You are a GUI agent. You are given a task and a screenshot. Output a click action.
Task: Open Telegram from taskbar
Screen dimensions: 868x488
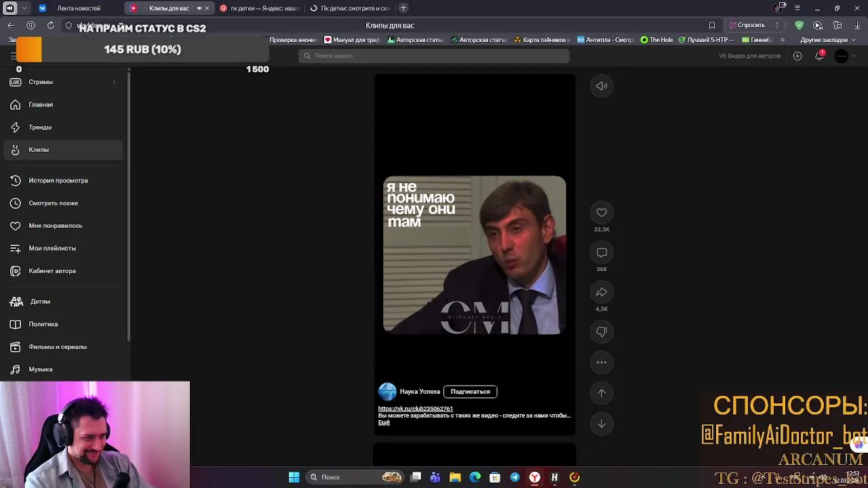(515, 477)
